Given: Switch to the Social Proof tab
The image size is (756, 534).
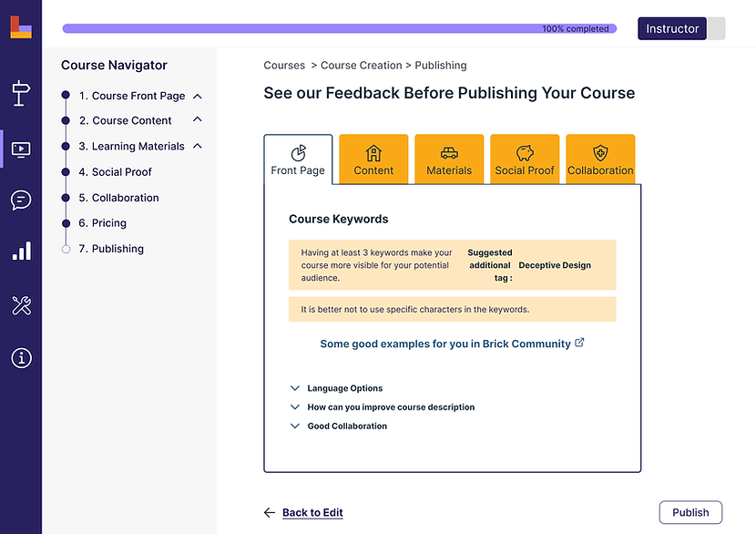Looking at the screenshot, I should click(525, 159).
